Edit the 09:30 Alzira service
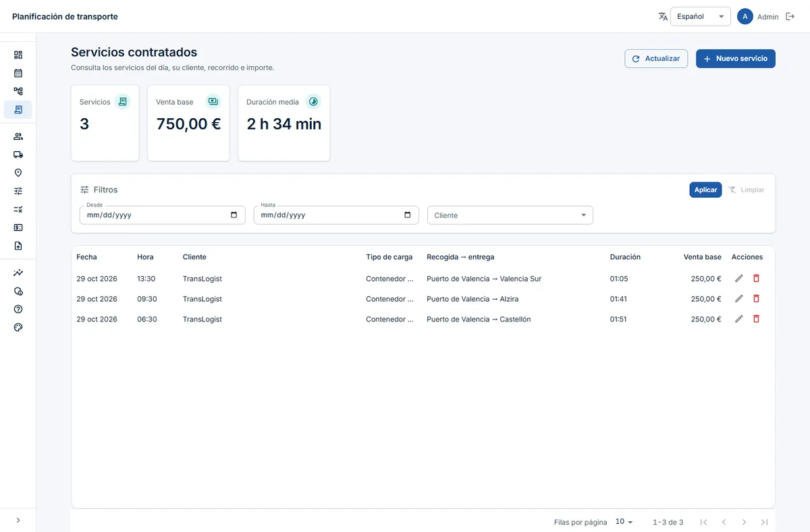810x532 pixels. coord(739,298)
